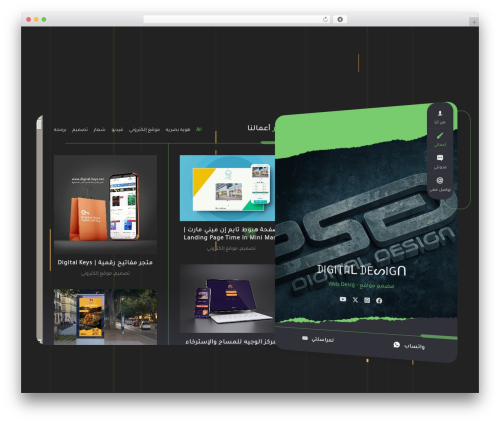Select the green brush portfolio sidebar icon
Screen dimensions: 500x423
pos(440,136)
